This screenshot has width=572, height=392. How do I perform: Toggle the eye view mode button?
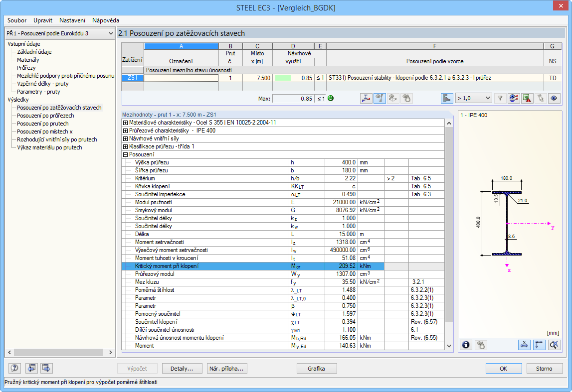click(x=553, y=98)
